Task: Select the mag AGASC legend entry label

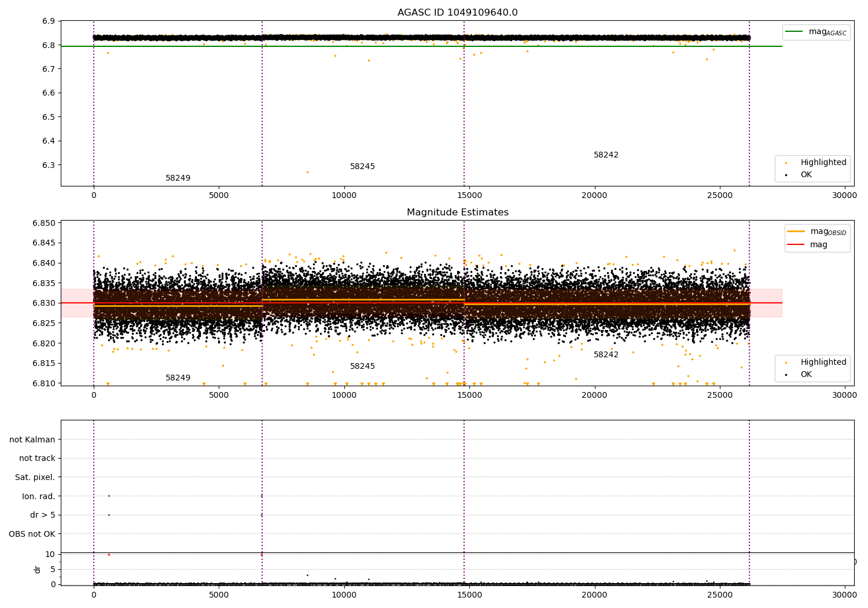Action: tap(827, 32)
